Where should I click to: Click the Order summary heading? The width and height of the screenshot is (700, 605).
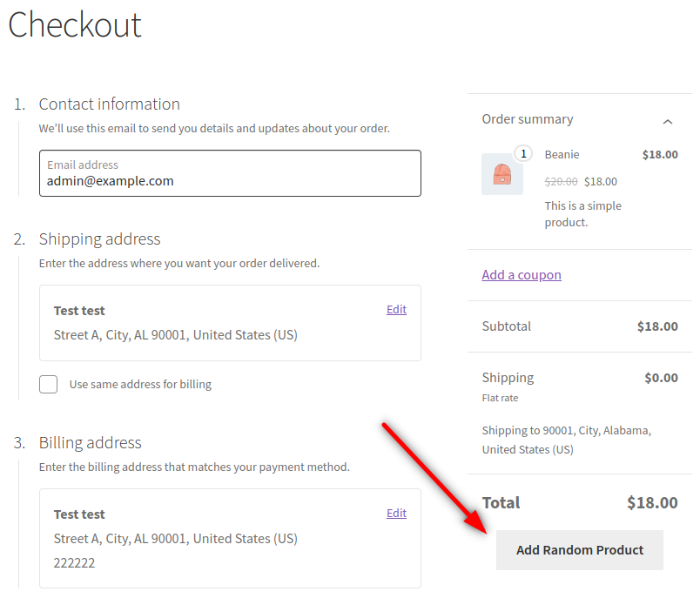tap(527, 119)
